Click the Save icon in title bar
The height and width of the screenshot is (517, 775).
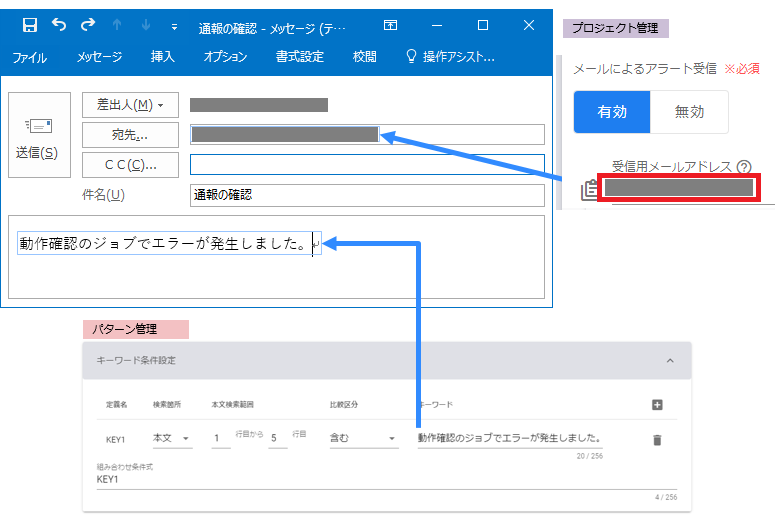pyautogui.click(x=30, y=25)
